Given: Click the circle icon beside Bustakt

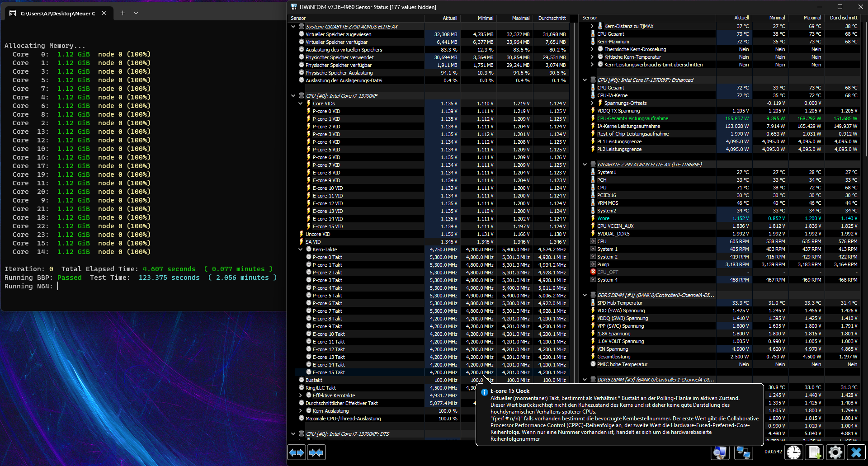Looking at the screenshot, I should coord(302,380).
